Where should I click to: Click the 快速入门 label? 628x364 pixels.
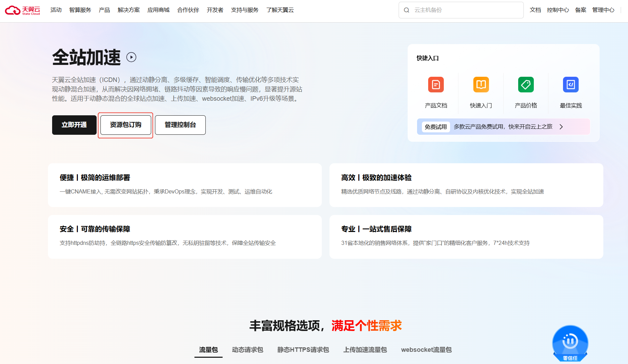(481, 106)
